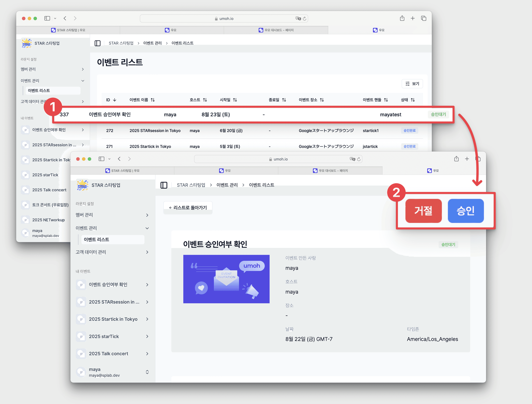Click the reload icon in front address bar
Viewport: 532px width, 404px height.
359,159
